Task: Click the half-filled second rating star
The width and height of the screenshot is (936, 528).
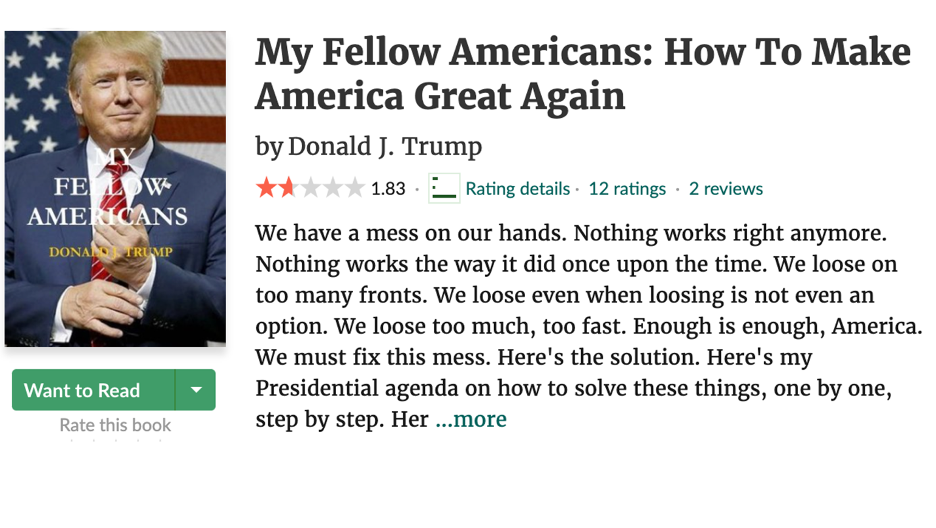Action: point(288,188)
